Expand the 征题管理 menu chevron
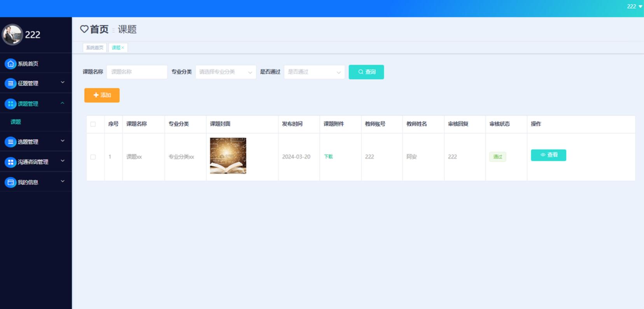This screenshot has height=309, width=644. click(63, 83)
